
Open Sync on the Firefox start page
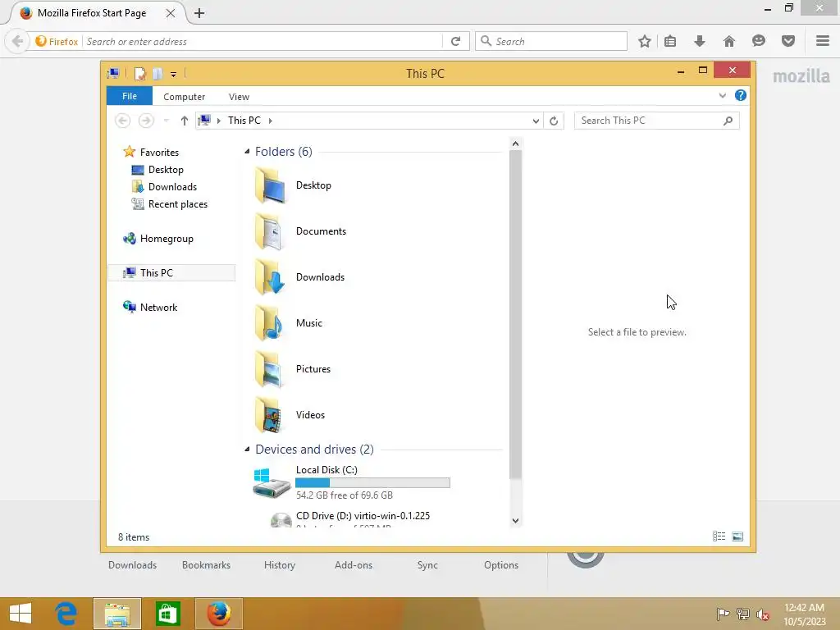coord(427,565)
